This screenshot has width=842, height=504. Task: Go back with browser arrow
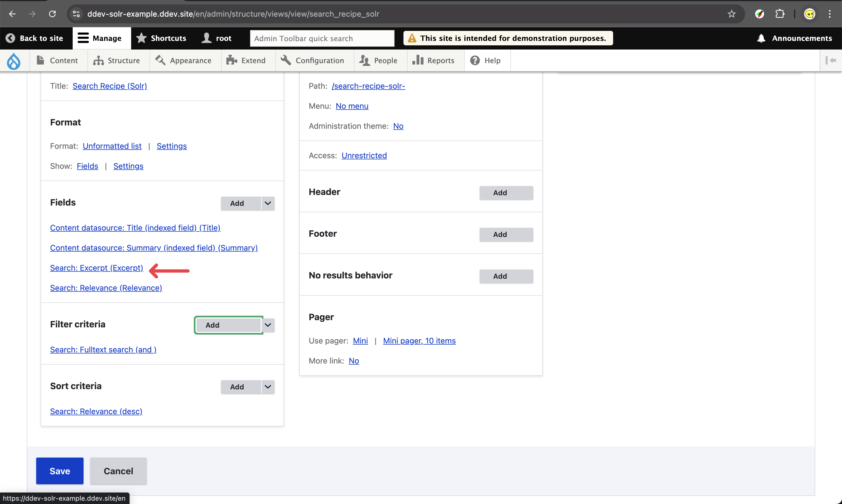pyautogui.click(x=13, y=14)
